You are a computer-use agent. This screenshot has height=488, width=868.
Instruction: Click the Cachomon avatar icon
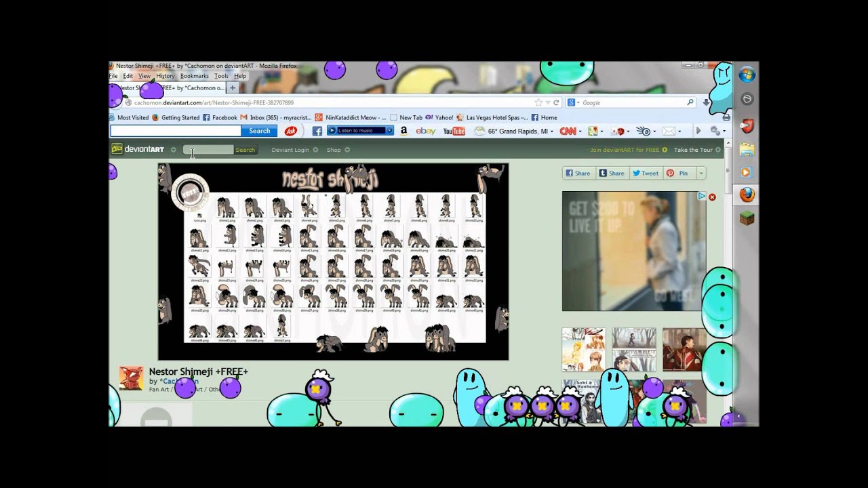point(132,378)
